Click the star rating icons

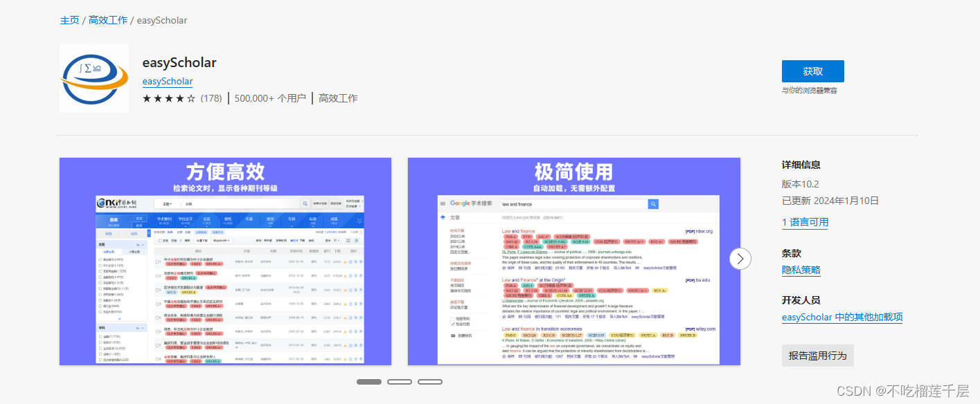(169, 98)
